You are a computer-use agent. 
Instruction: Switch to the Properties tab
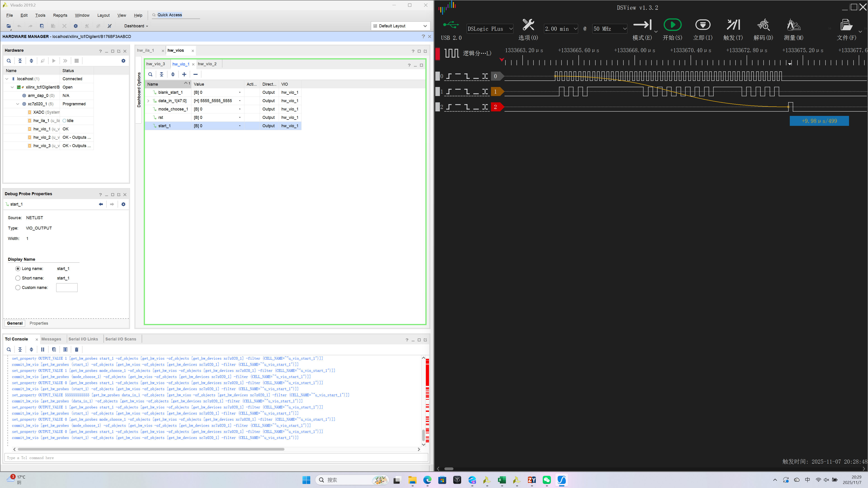click(39, 323)
